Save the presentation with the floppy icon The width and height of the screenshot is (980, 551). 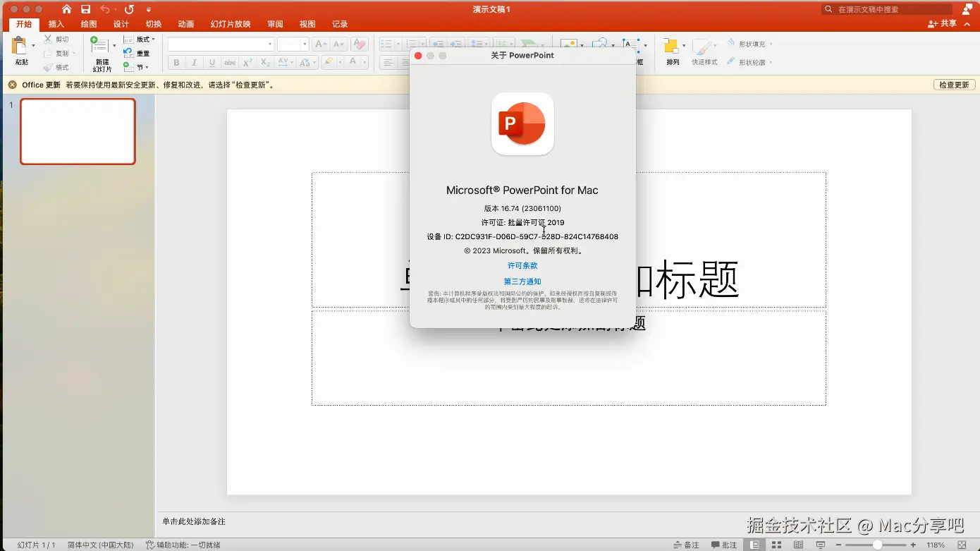(x=85, y=9)
